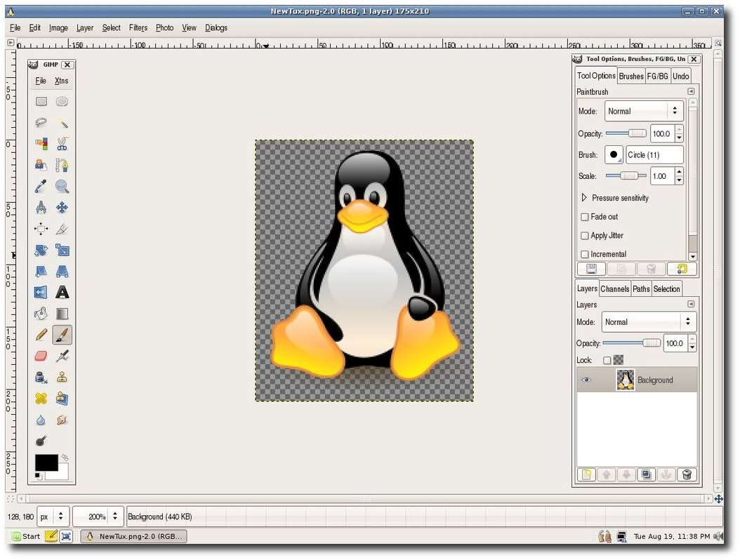Select the Pencil tool

pyautogui.click(x=41, y=335)
